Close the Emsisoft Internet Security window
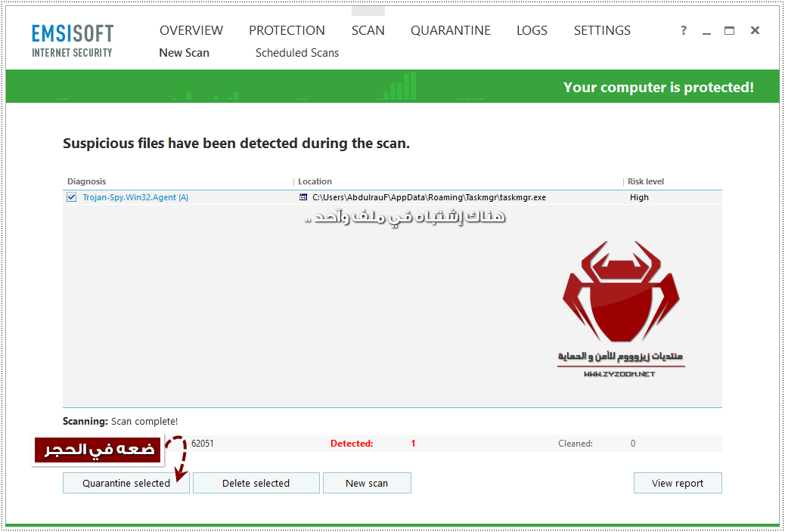 click(755, 30)
